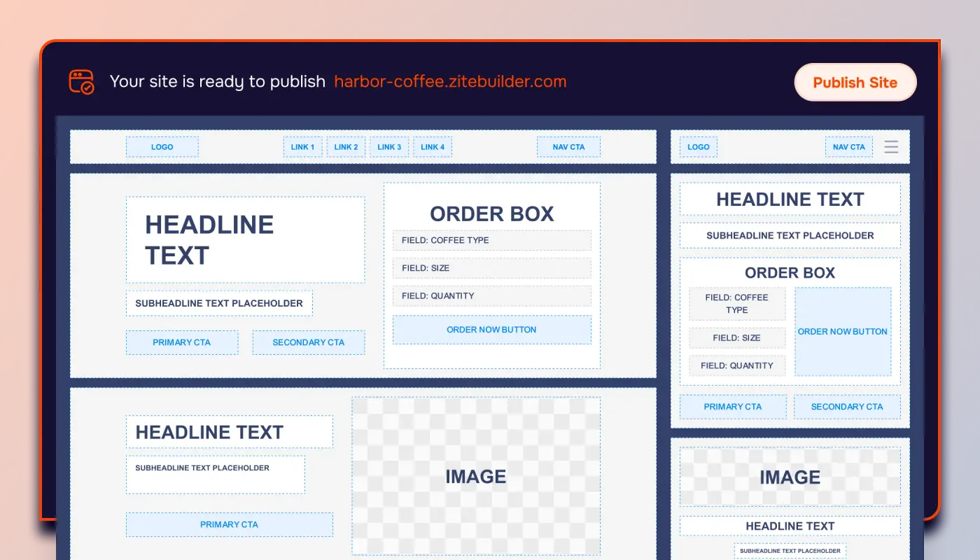Click the mobile FIELD: SIZE input
Screen dimensions: 980x560
pyautogui.click(x=737, y=337)
